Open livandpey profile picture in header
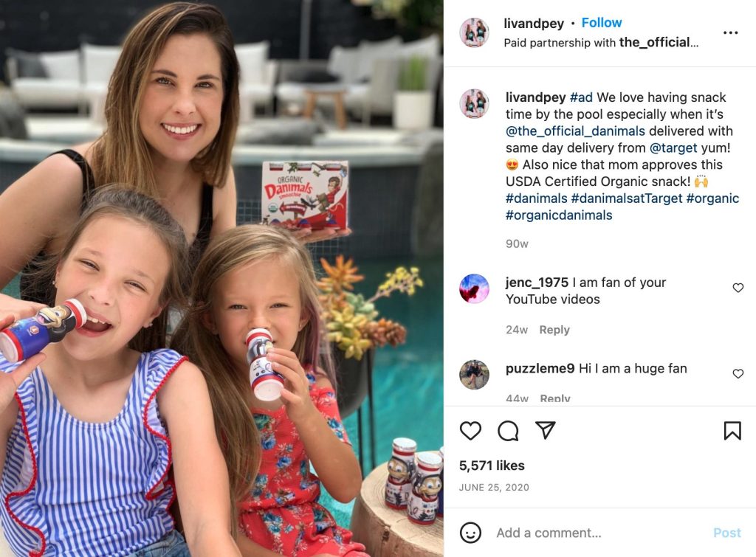This screenshot has width=756, height=557. [475, 32]
